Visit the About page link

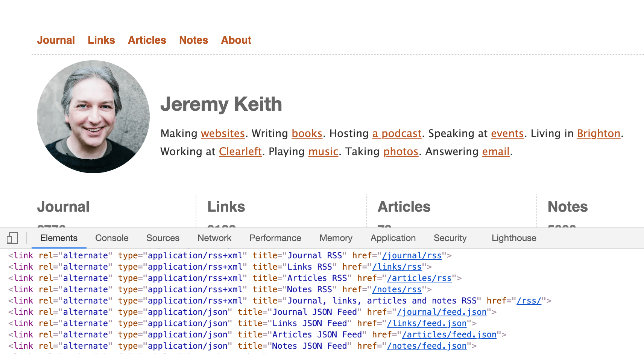click(x=236, y=40)
